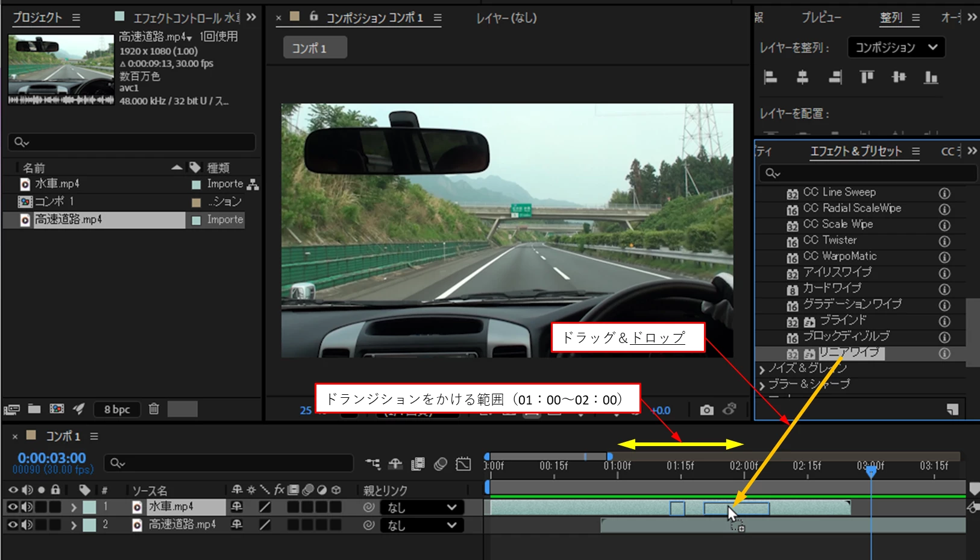Expand ブラー＆シャープ effects category

(762, 385)
